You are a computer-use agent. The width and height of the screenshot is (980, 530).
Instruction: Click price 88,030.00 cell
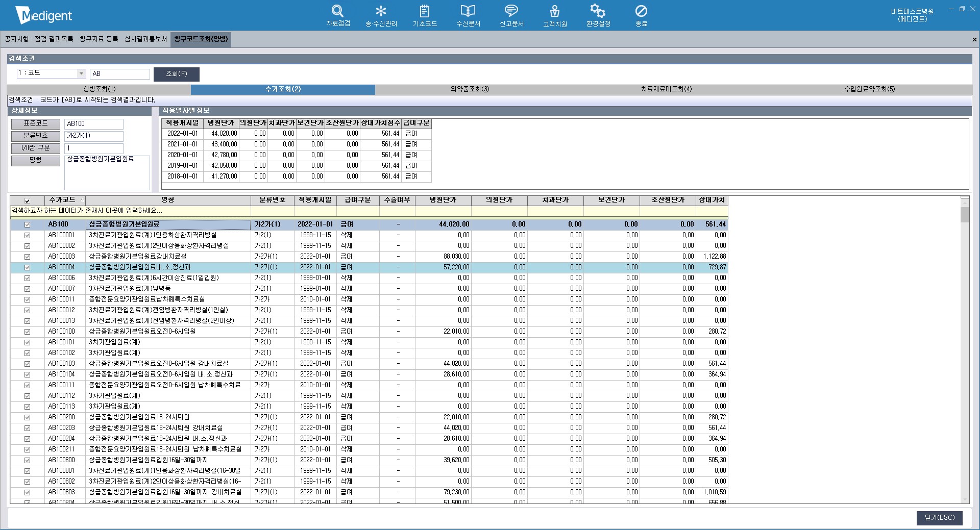click(x=443, y=257)
